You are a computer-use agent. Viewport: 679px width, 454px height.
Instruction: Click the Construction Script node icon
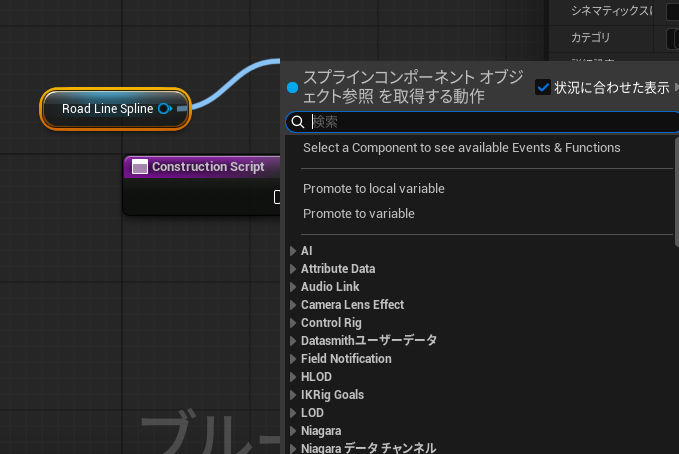pyautogui.click(x=140, y=167)
